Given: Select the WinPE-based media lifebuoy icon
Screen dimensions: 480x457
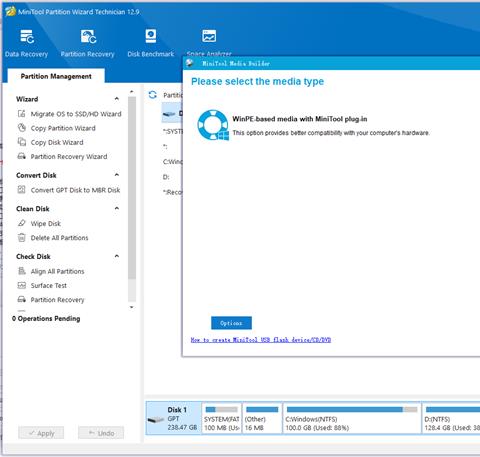Looking at the screenshot, I should [x=213, y=125].
